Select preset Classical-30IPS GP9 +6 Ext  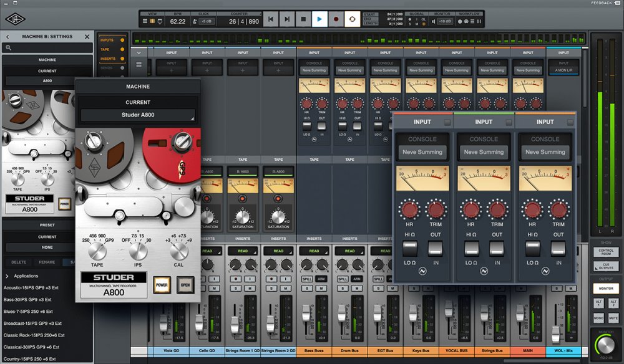pyautogui.click(x=31, y=347)
